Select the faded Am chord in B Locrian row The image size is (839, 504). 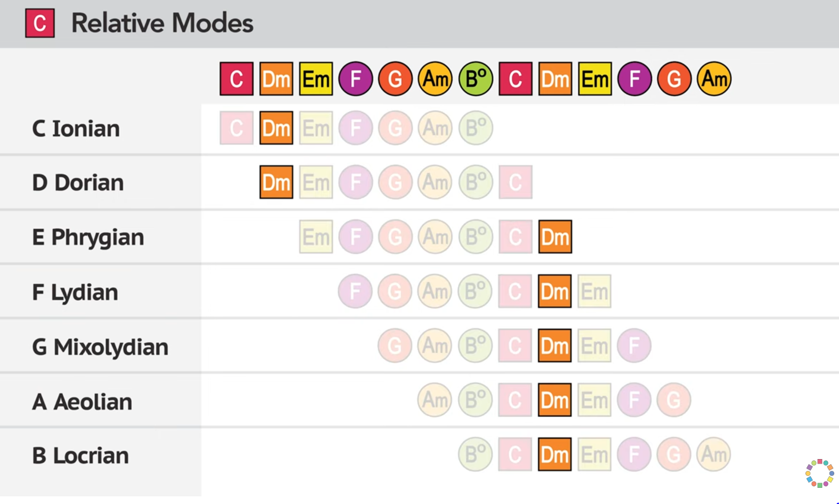713,454
